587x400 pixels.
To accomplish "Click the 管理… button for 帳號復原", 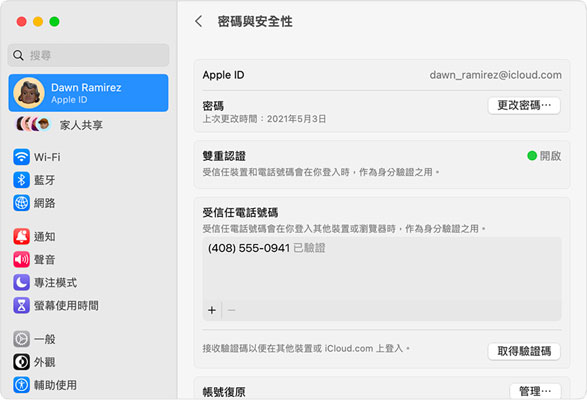I will 535,391.
